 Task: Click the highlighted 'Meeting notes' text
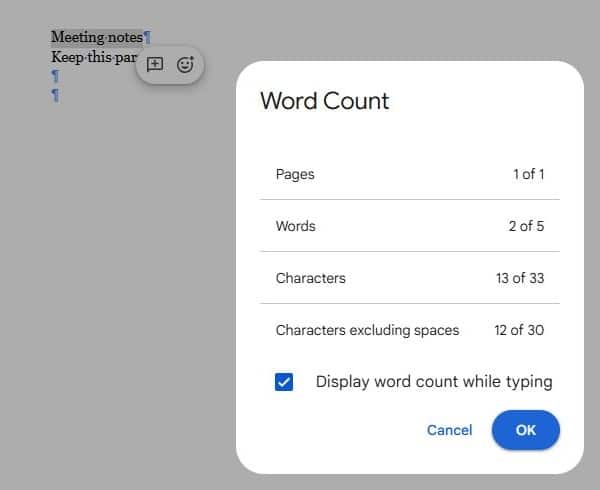coord(97,37)
